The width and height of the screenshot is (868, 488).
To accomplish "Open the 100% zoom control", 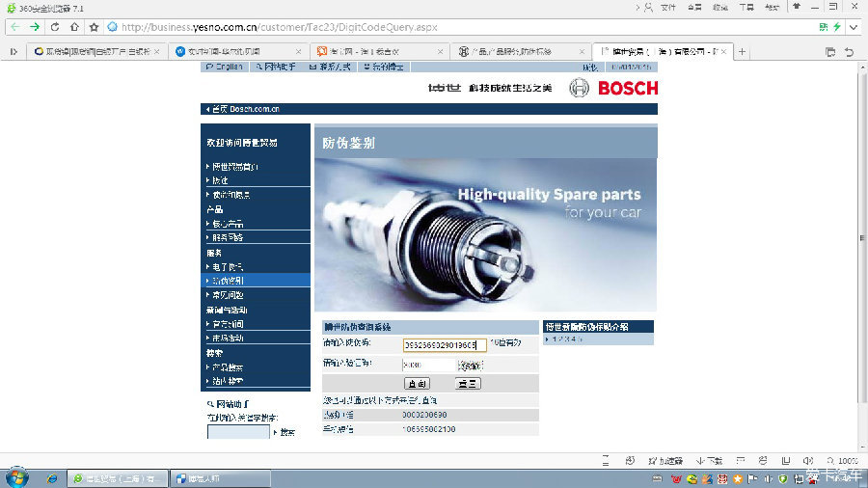I will click(843, 460).
